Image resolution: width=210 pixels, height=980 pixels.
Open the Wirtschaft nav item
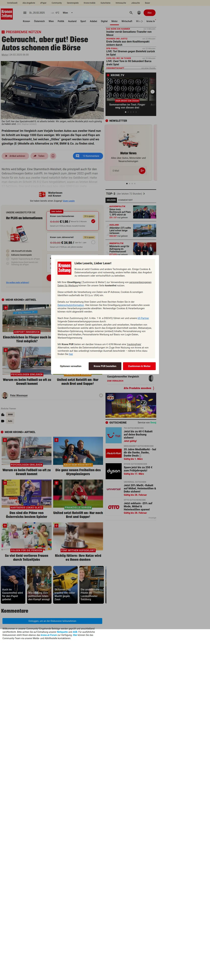click(127, 21)
